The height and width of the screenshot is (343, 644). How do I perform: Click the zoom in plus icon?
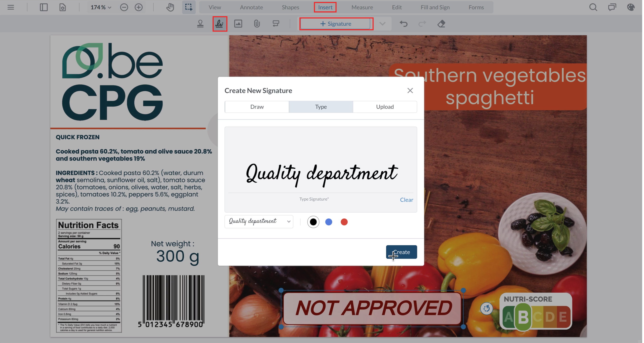tap(138, 7)
